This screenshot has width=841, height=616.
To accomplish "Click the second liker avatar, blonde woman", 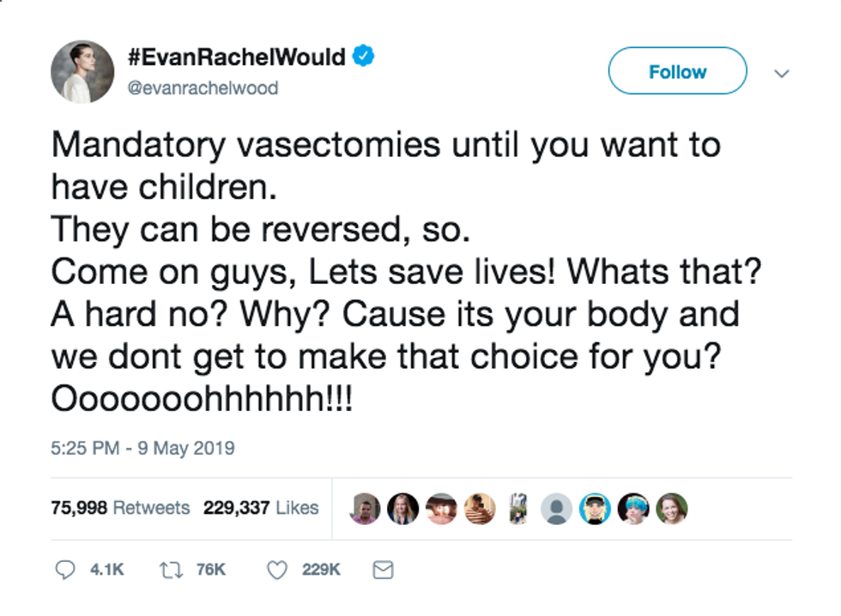I will tap(403, 509).
